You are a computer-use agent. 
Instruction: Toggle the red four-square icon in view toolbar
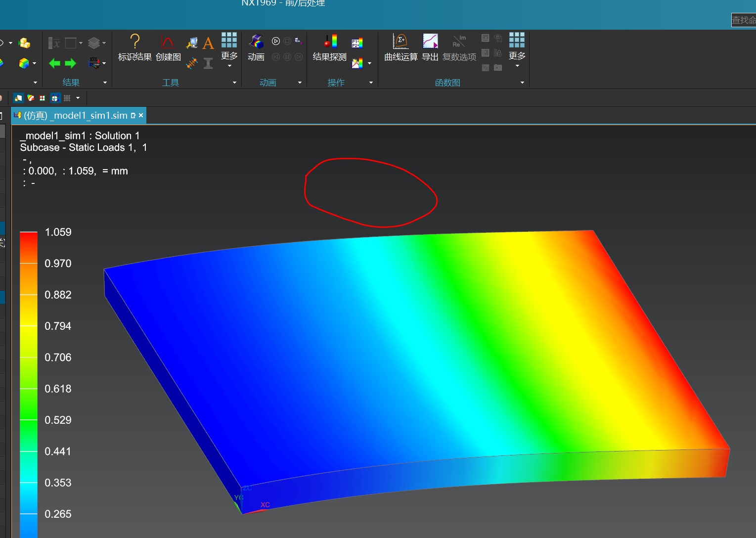pos(43,98)
